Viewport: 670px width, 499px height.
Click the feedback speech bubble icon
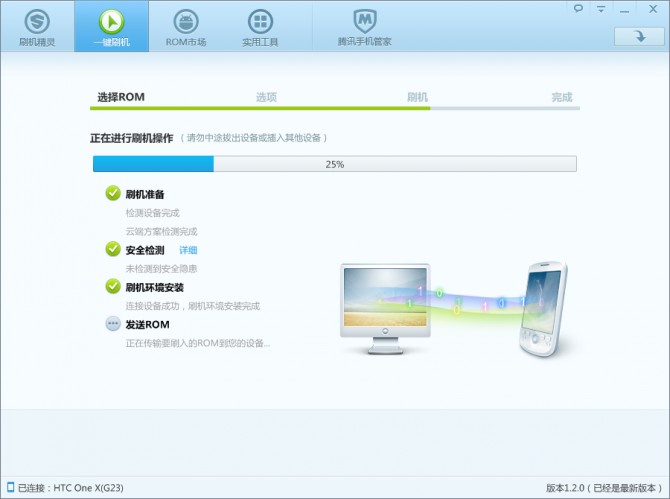578,9
